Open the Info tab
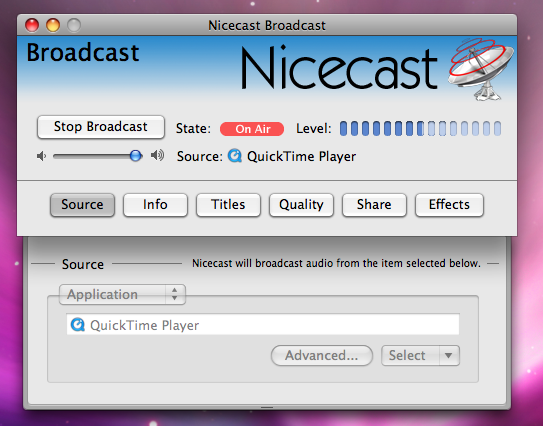The height and width of the screenshot is (426, 543). tap(155, 205)
